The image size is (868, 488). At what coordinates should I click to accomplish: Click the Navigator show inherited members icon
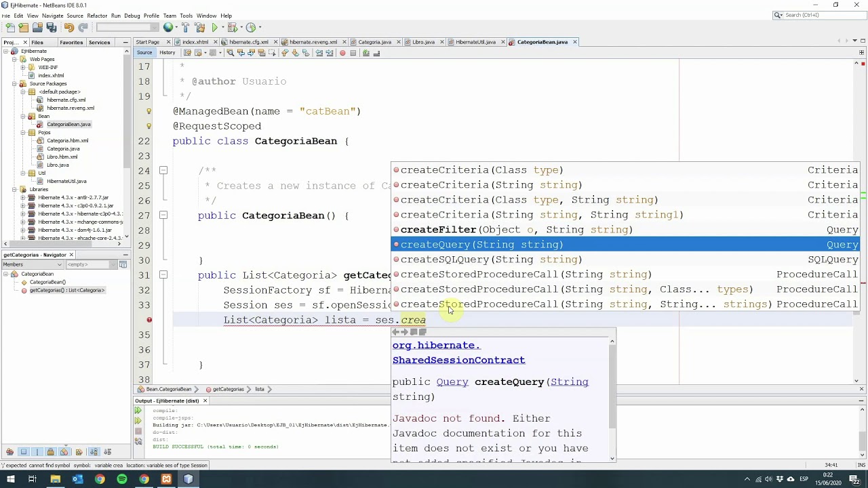9,452
